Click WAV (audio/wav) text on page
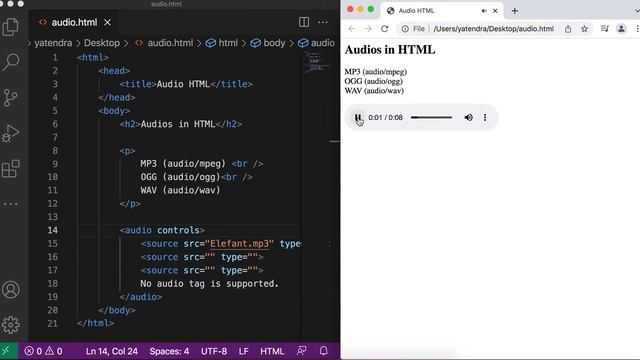Screen dimensions: 640x360 [x=374, y=91]
